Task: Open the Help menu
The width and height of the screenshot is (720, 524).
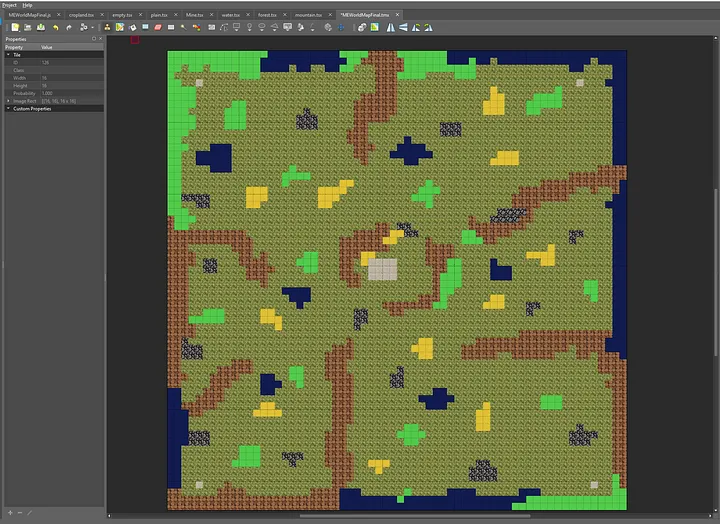Action: pos(28,5)
